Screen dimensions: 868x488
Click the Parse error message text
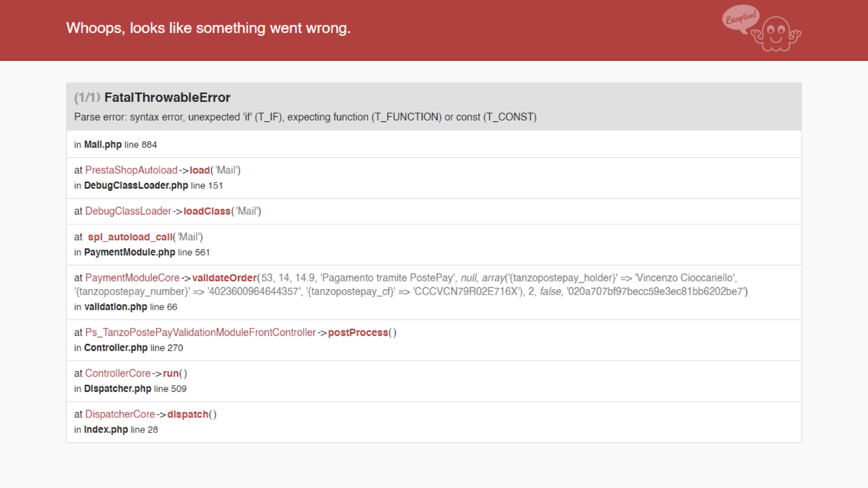tap(305, 117)
